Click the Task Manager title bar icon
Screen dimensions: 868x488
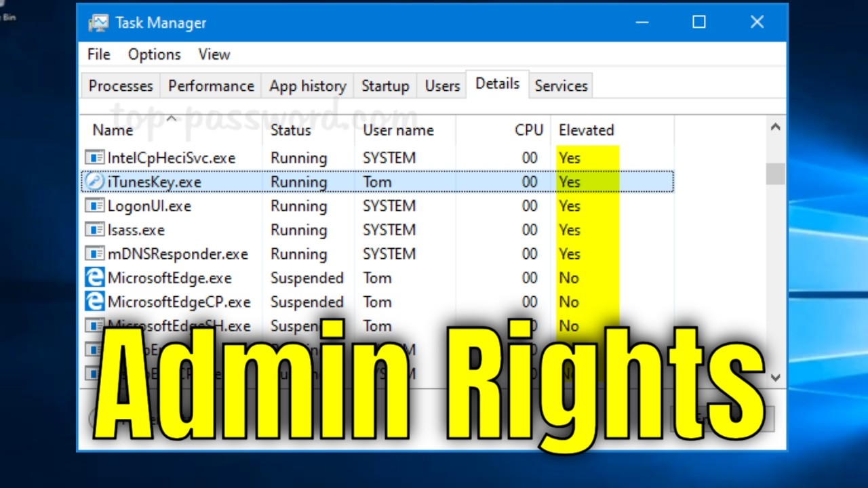(98, 22)
